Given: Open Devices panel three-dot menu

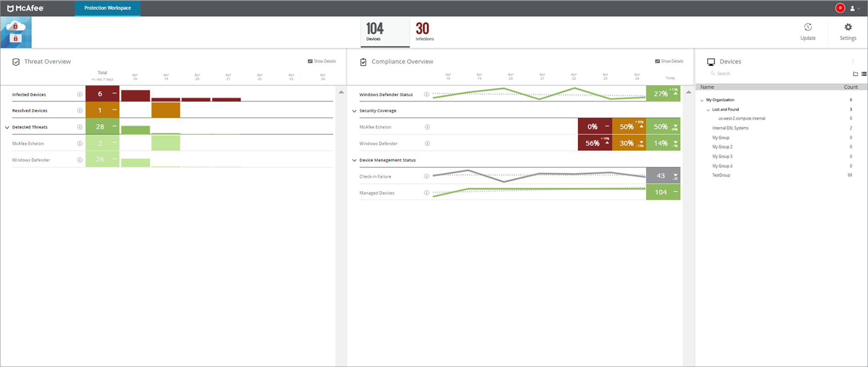Looking at the screenshot, I should pyautogui.click(x=853, y=61).
